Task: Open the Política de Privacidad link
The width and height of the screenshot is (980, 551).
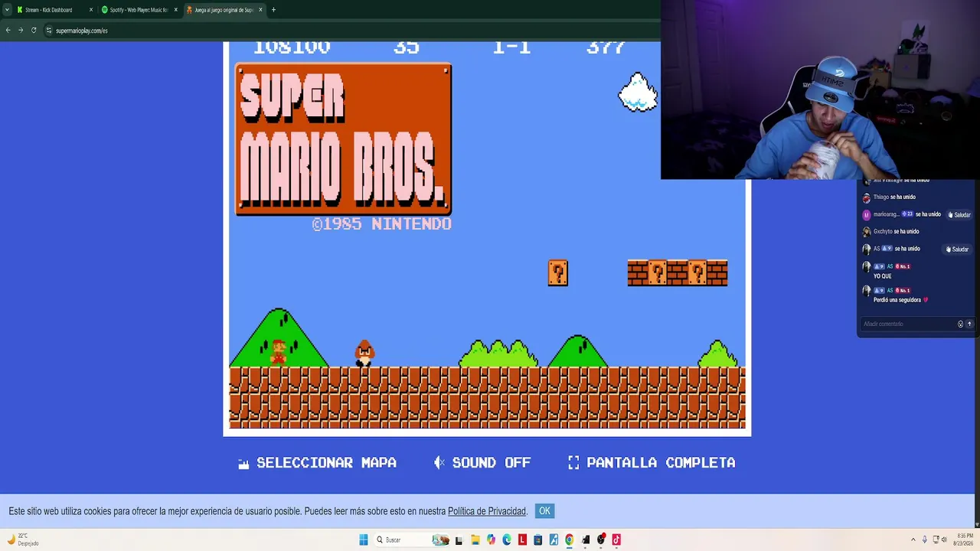Action: coord(487,511)
